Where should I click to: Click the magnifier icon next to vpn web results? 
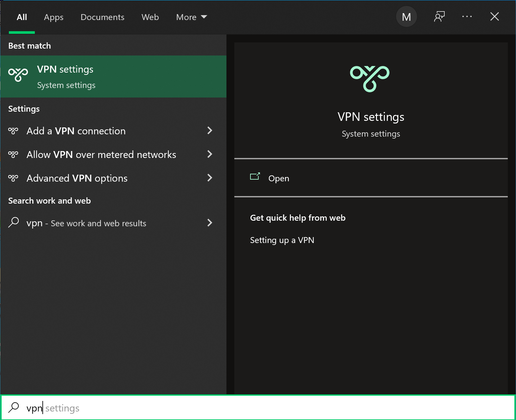pos(13,223)
